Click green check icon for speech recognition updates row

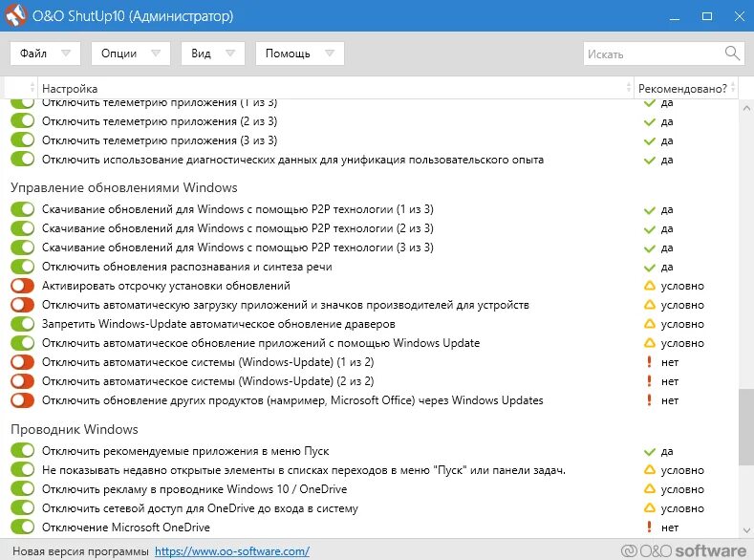[650, 268]
